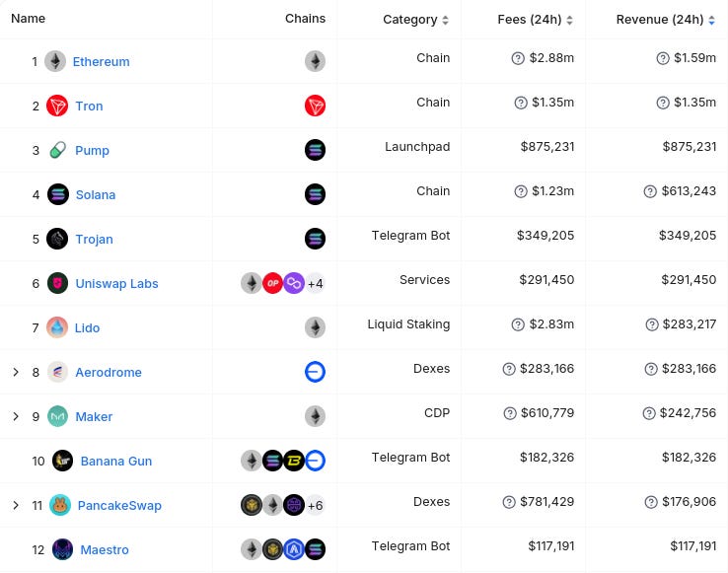Click the +6 chains badge for PancakeSwap
This screenshot has width=728, height=573.
(315, 505)
